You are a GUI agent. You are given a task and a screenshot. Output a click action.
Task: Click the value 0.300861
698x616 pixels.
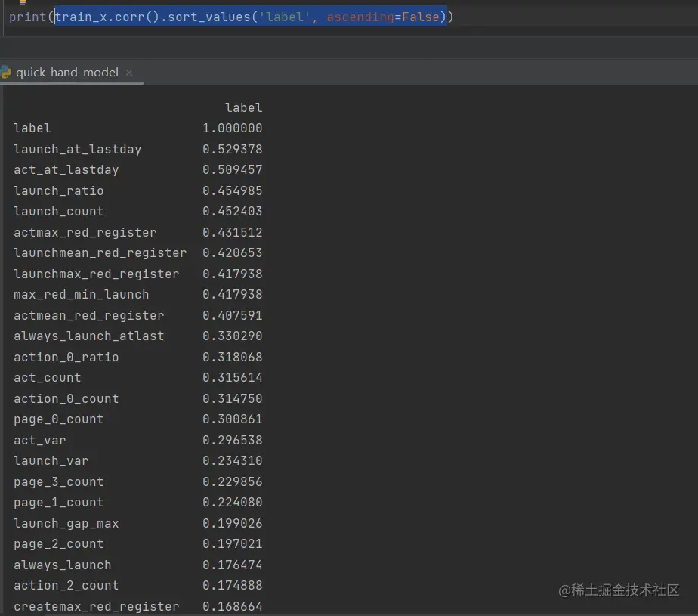[233, 419]
